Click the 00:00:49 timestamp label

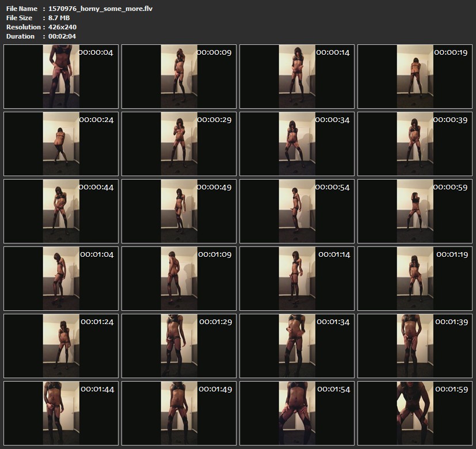[x=215, y=187]
